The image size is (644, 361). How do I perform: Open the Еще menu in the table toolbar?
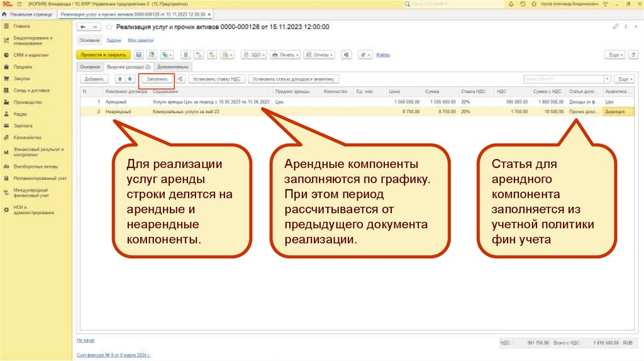(x=623, y=79)
